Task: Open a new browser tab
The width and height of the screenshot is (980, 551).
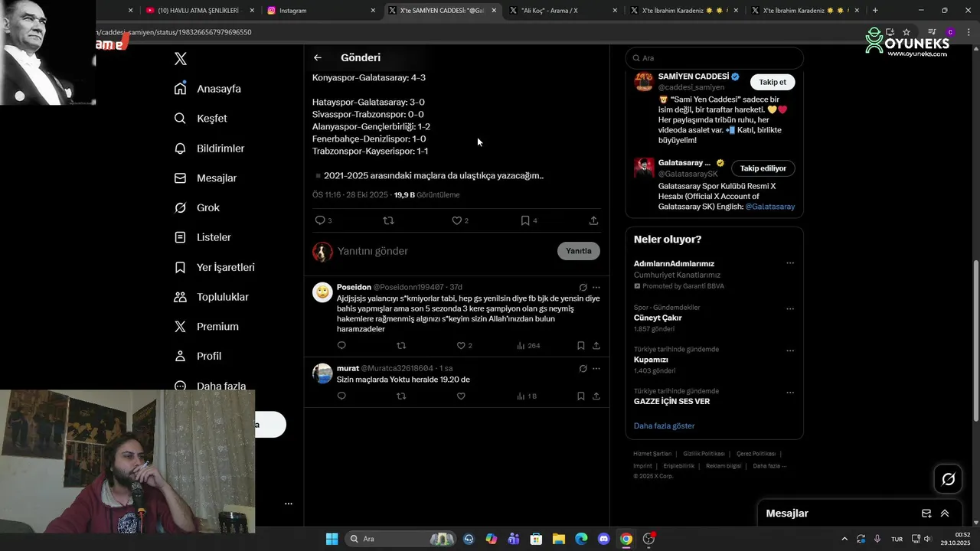Action: pos(875,11)
